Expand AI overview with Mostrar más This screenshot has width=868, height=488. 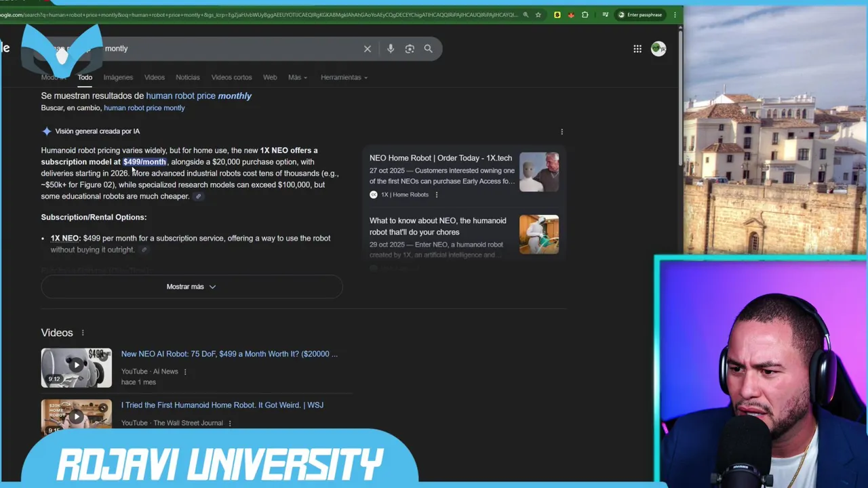point(191,287)
